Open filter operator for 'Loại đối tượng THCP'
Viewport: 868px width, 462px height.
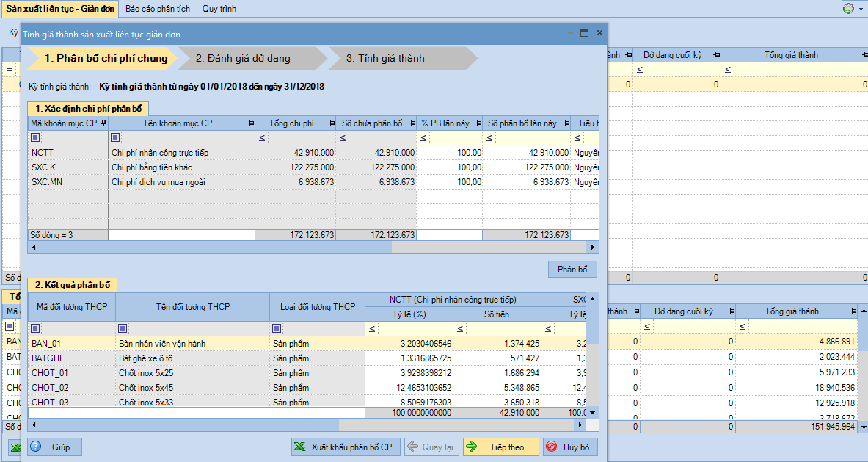(x=277, y=328)
